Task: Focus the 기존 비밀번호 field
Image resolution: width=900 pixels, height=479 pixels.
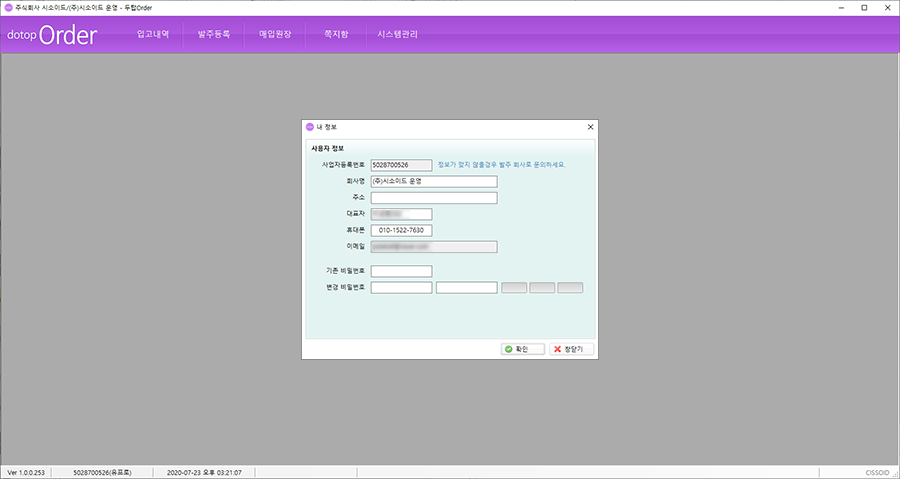Action: pos(401,271)
